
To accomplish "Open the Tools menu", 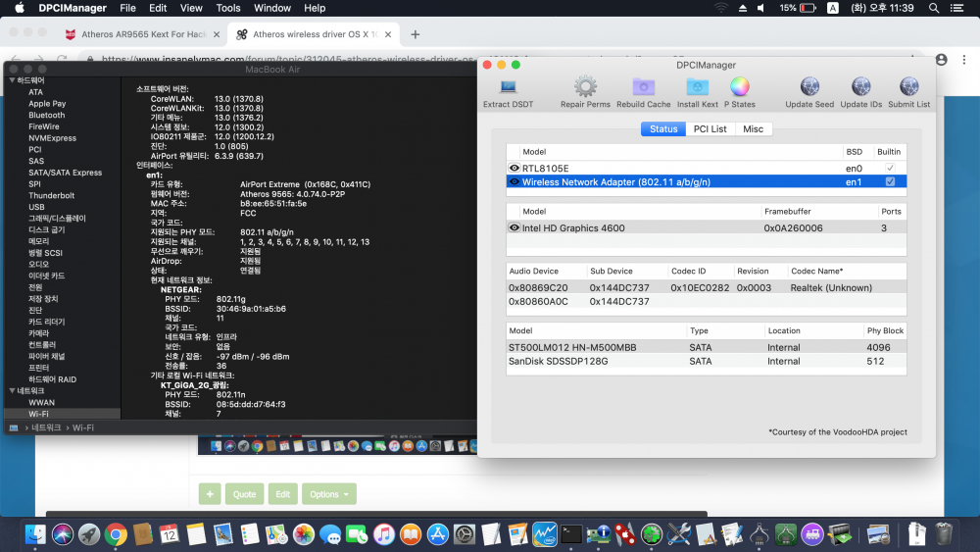I will 228,8.
